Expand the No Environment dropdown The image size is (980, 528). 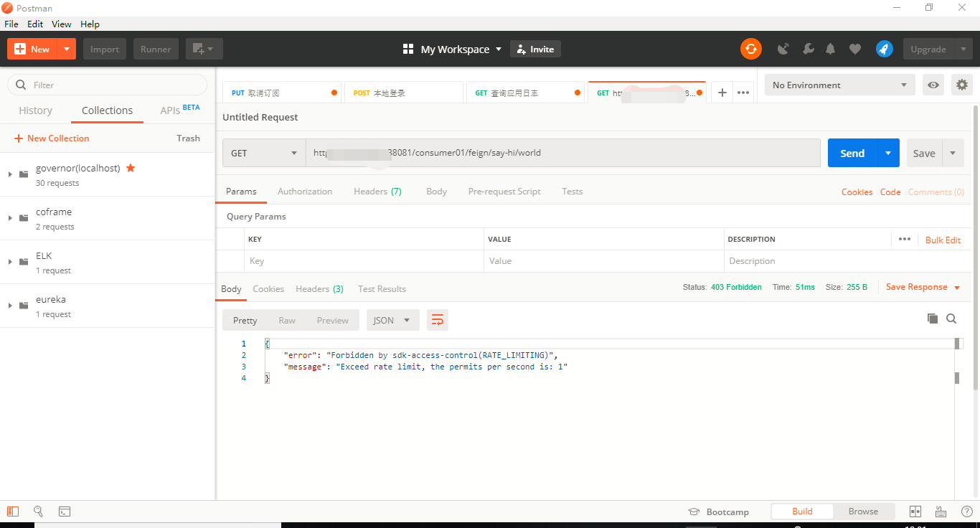[x=839, y=85]
